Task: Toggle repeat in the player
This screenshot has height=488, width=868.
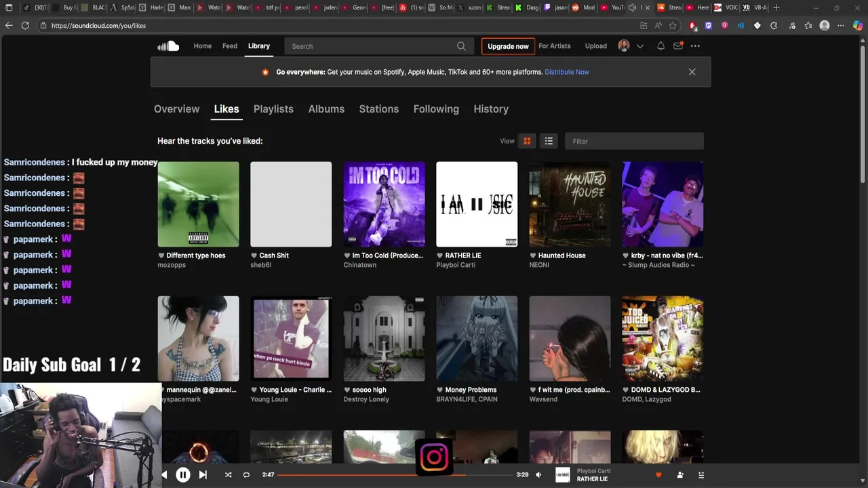Action: coord(246,474)
